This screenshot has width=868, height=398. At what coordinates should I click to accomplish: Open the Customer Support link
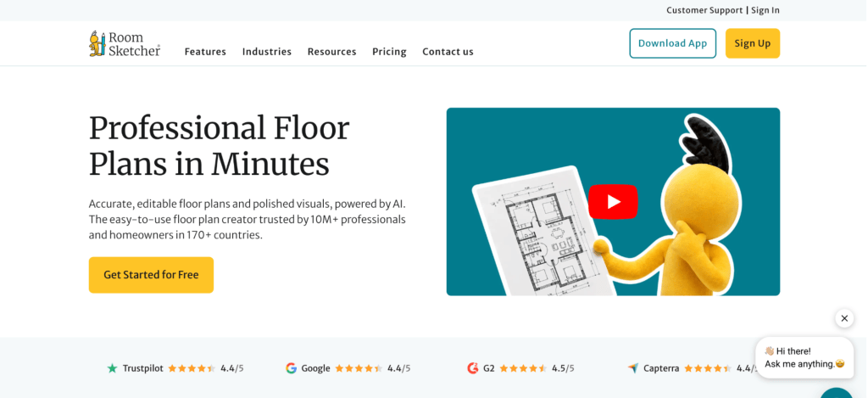704,10
